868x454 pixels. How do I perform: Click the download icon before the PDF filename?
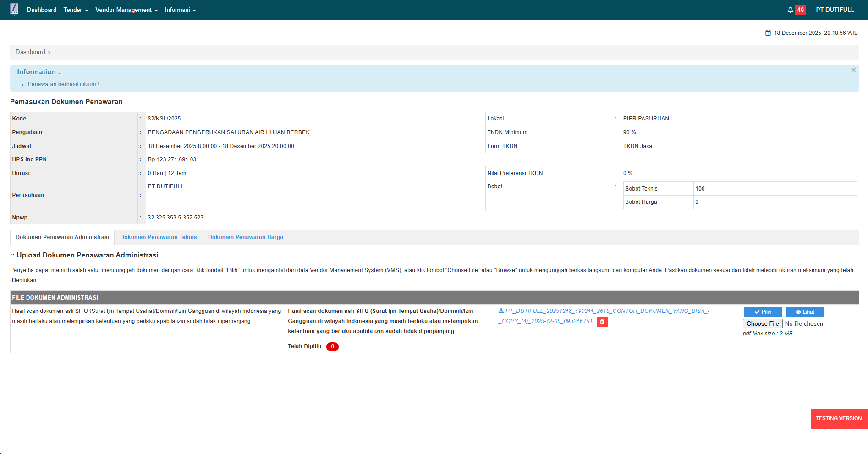[x=501, y=311]
